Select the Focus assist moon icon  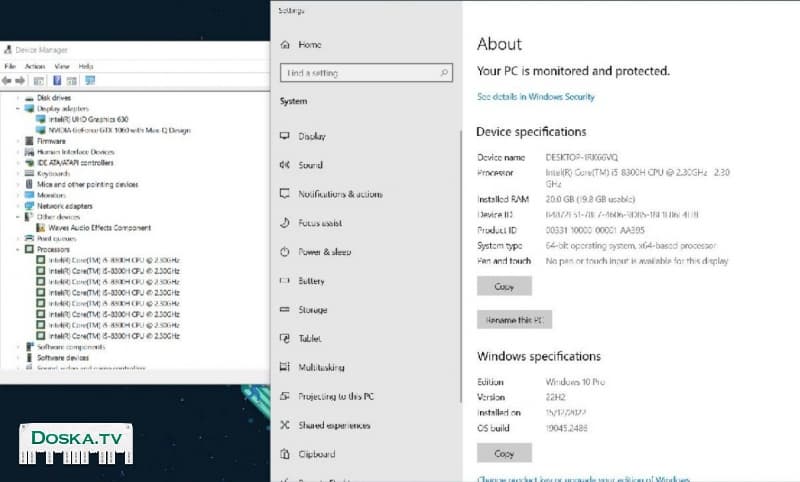point(285,223)
